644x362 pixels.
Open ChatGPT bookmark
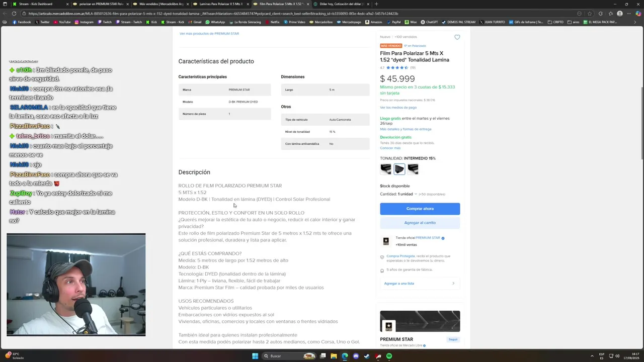click(x=429, y=22)
